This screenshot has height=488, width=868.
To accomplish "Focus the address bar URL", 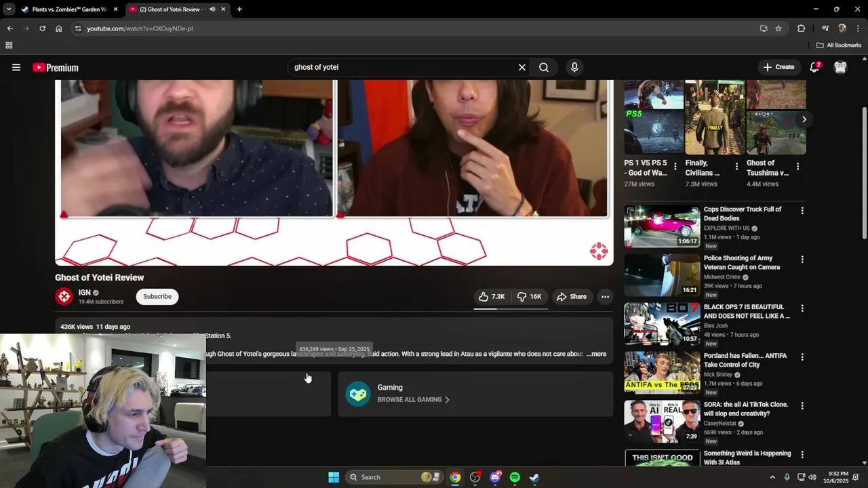I will tap(140, 28).
